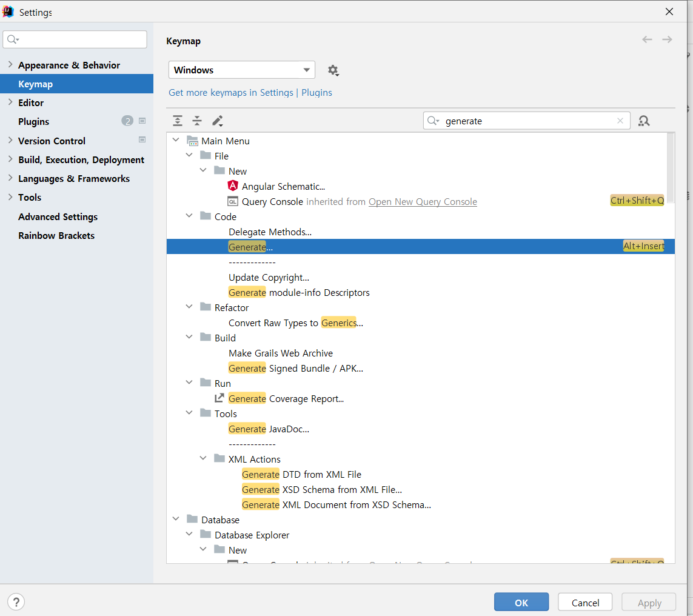Viewport: 693px width, 616px height.
Task: Click the Plugins link in get more keymaps text
Action: 316,92
